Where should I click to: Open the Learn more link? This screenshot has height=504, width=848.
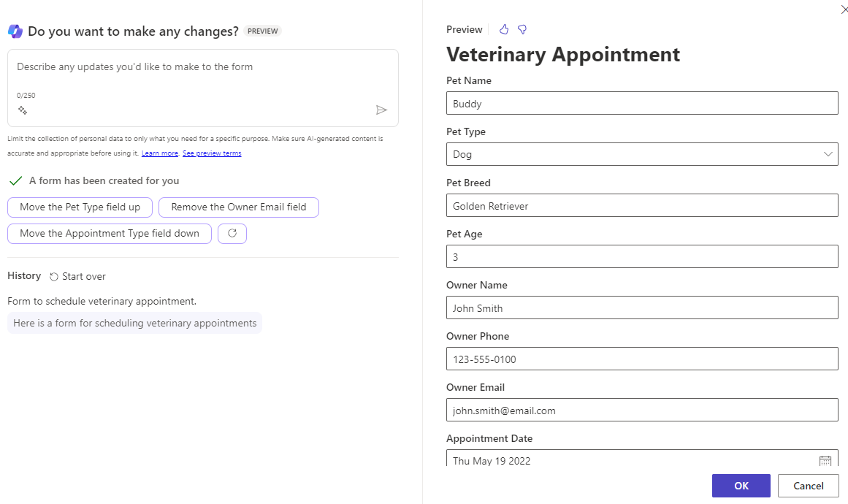pyautogui.click(x=160, y=153)
